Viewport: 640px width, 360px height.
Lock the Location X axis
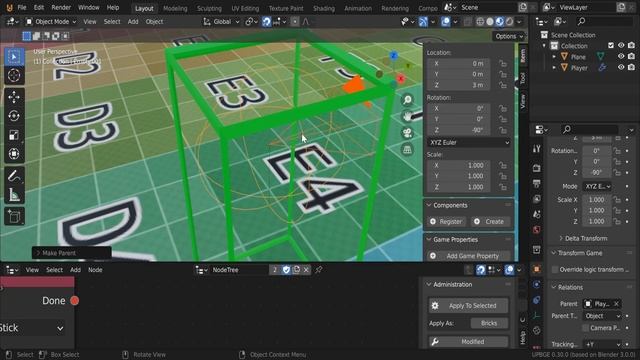click(x=503, y=64)
